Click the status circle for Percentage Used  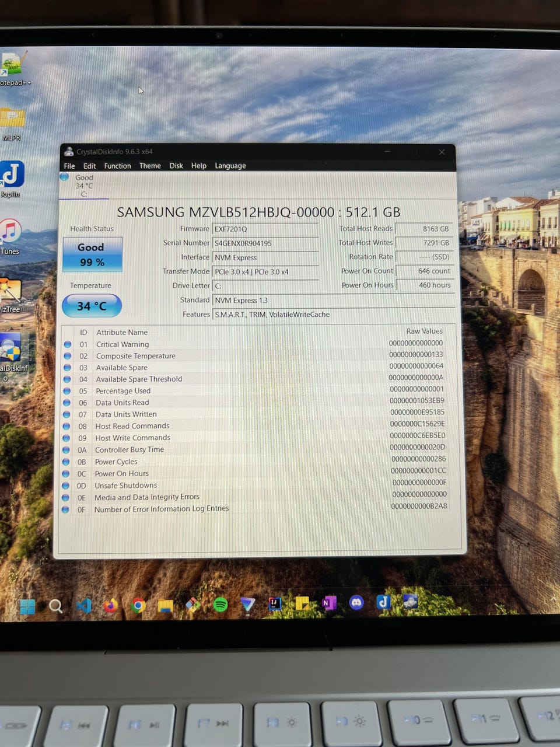[x=67, y=391]
